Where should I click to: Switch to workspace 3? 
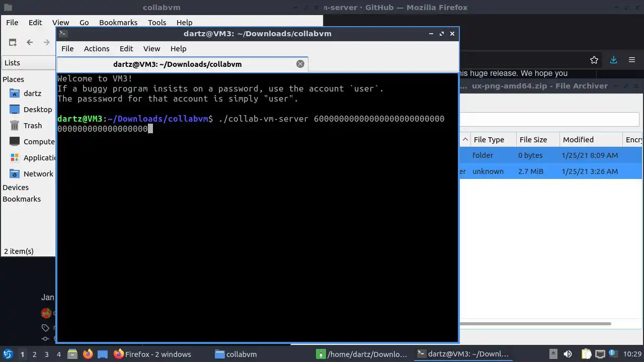pos(46,354)
